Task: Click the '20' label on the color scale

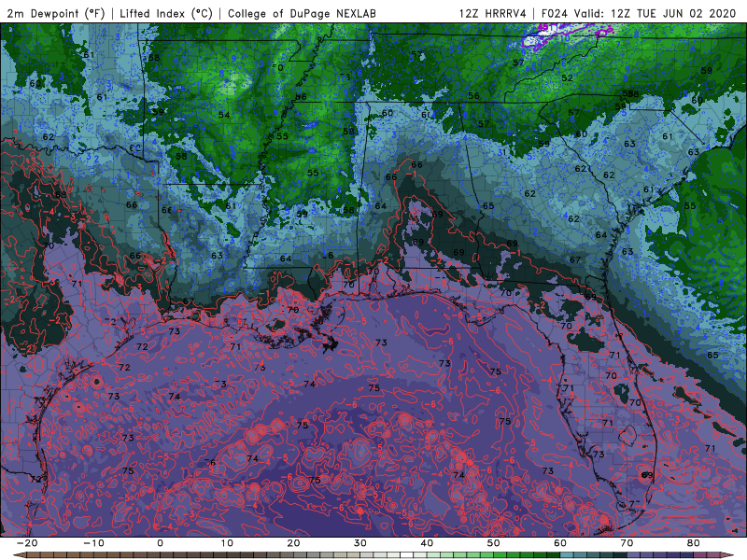Action: [x=293, y=543]
